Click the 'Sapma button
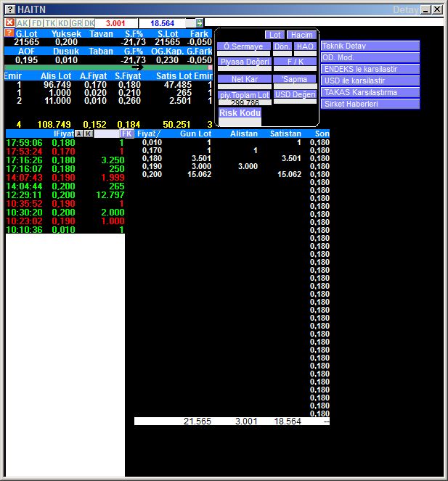Screen dimensions: 448x481 pyautogui.click(x=295, y=79)
